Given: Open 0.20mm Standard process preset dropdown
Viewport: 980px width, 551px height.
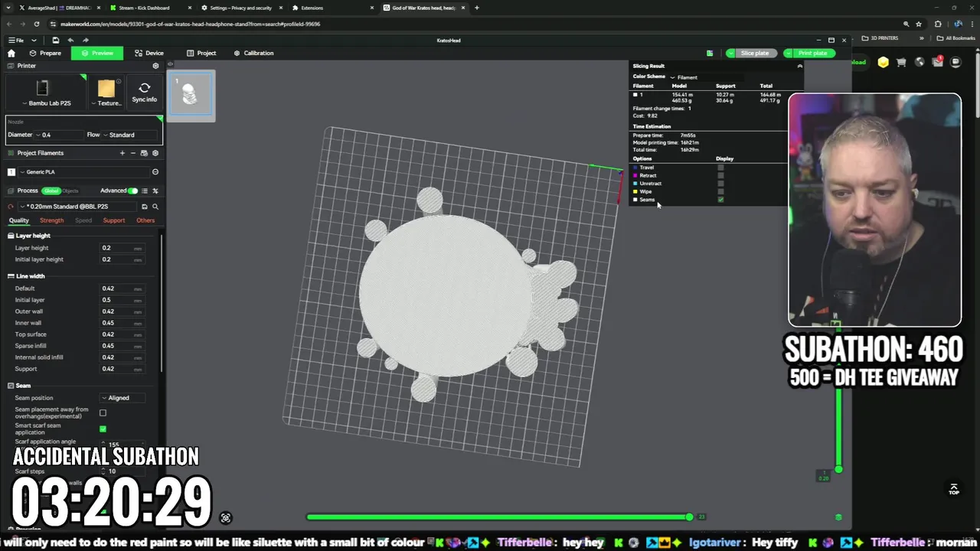Looking at the screenshot, I should 77,207.
